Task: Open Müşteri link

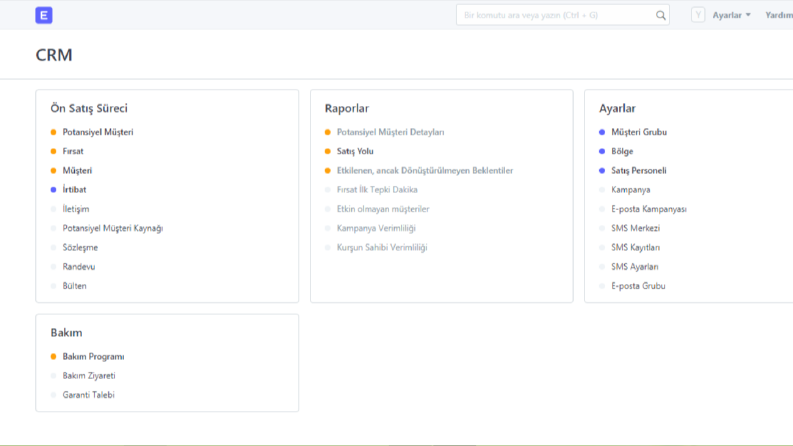Action: pos(77,170)
